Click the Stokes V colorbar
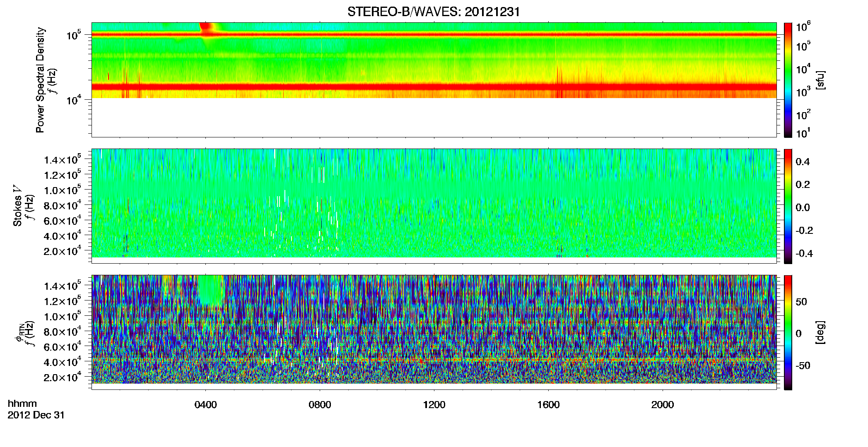Screen dimensions: 868x447 pos(788,206)
